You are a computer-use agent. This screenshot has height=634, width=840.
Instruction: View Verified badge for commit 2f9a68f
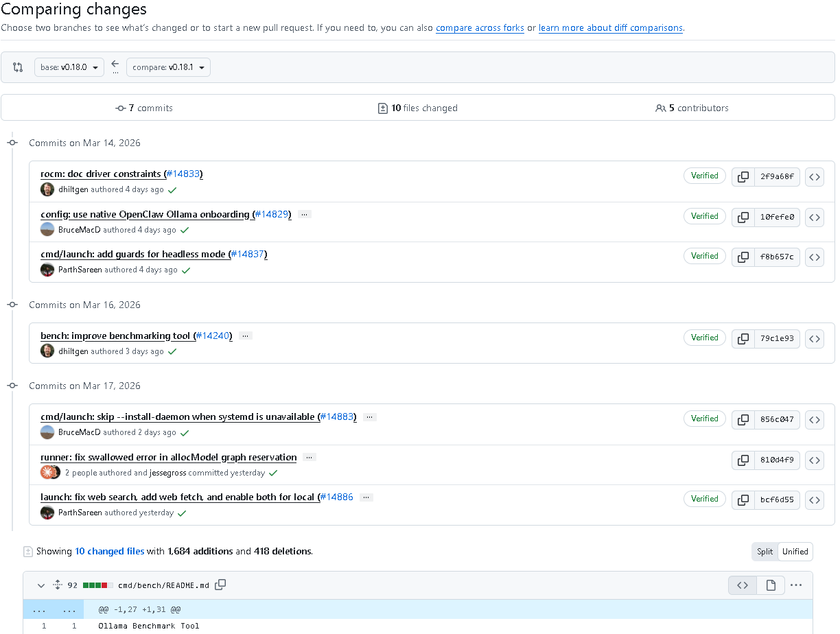(x=704, y=176)
